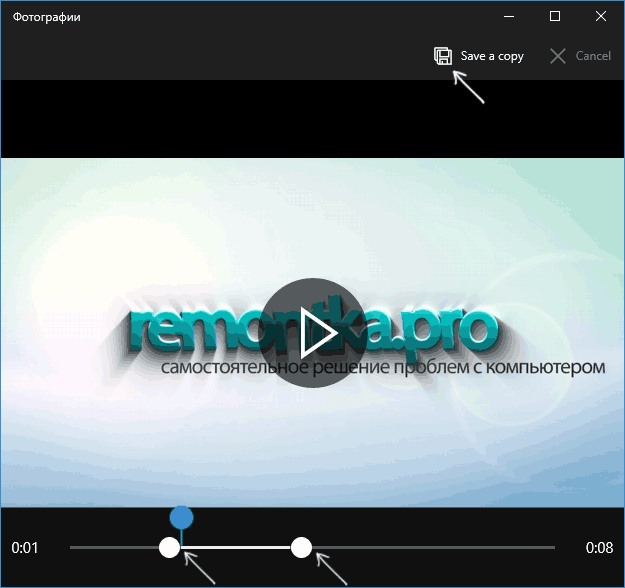Click the Save a copy floppy disk icon
This screenshot has height=588, width=625.
[x=443, y=56]
